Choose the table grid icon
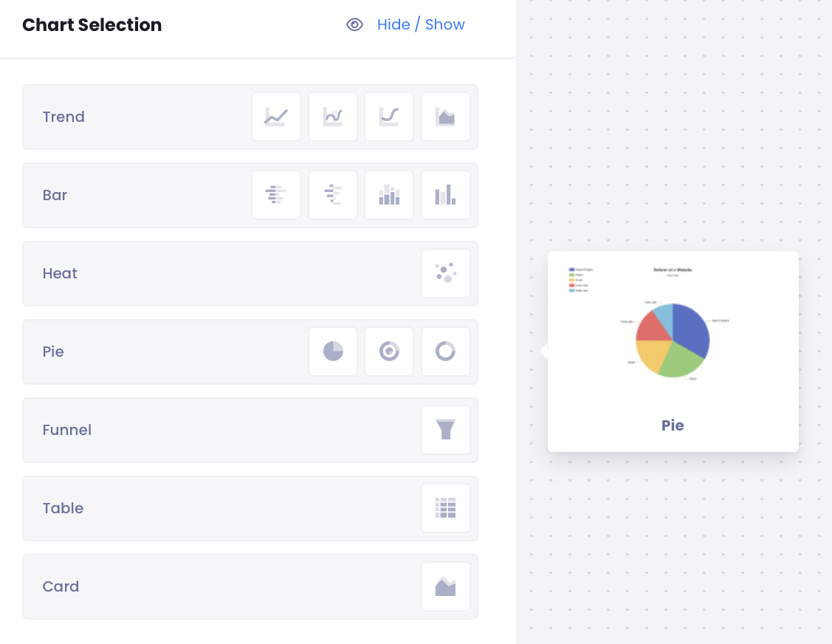The width and height of the screenshot is (832, 644). click(x=446, y=508)
